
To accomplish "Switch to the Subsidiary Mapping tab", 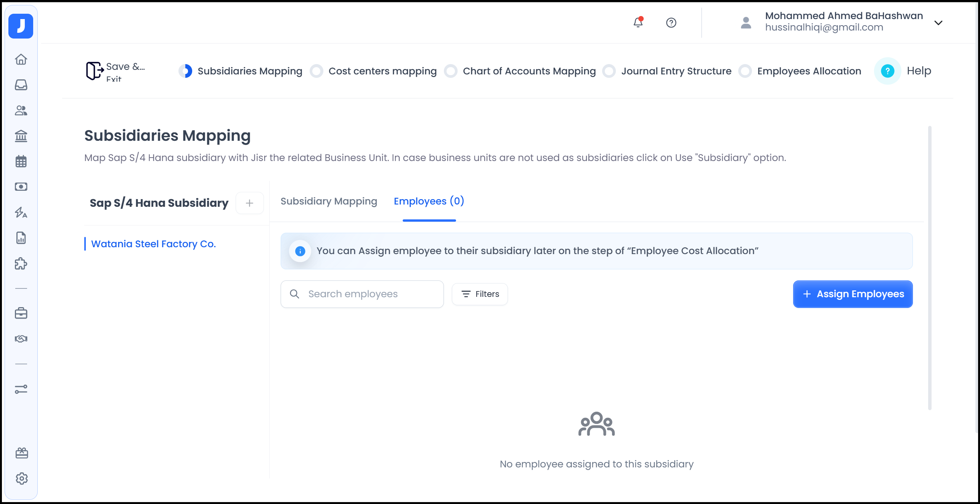I will pyautogui.click(x=329, y=201).
